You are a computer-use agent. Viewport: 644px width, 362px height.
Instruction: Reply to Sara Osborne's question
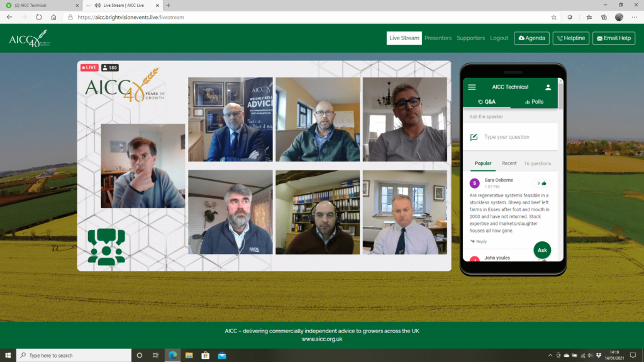pos(479,241)
